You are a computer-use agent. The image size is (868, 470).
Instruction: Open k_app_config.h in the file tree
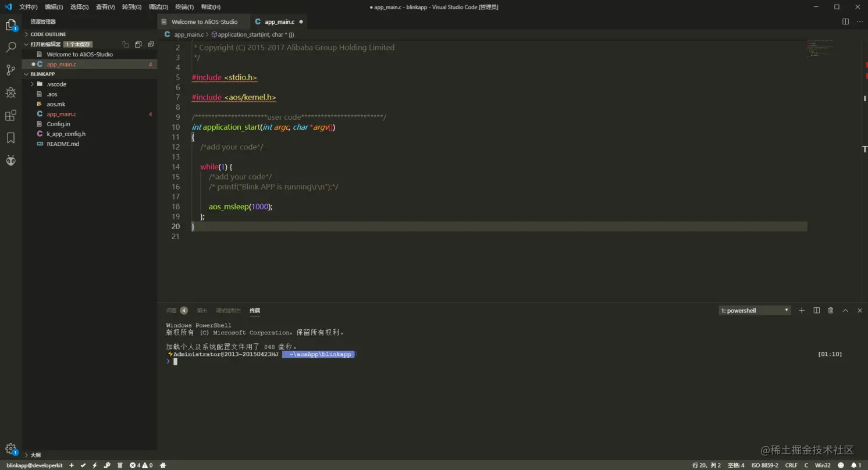point(66,134)
